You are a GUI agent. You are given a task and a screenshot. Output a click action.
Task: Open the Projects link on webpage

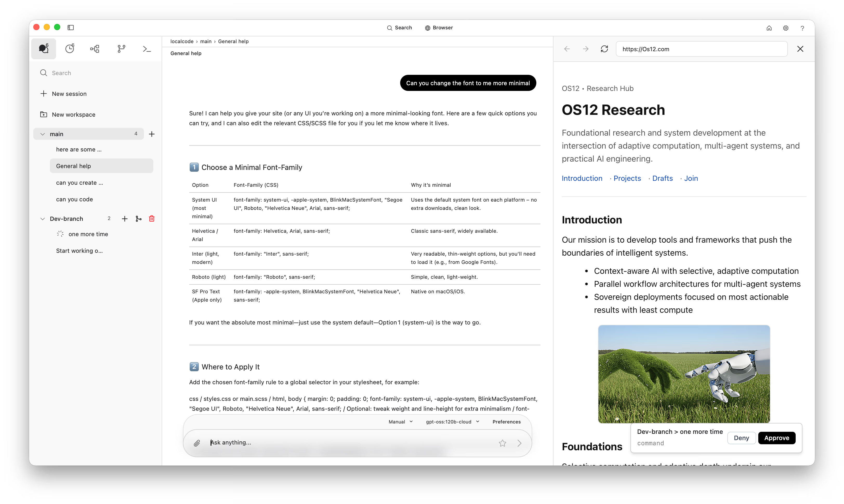point(627,178)
